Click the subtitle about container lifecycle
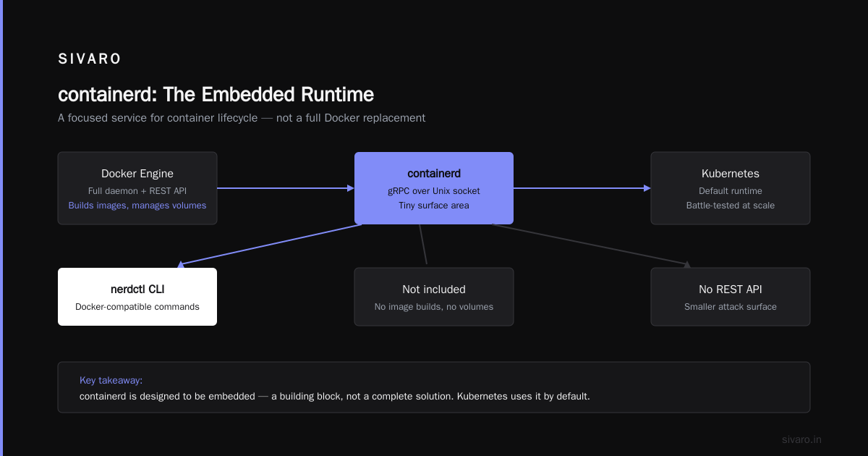Screen dimensions: 868x456 (x=242, y=117)
